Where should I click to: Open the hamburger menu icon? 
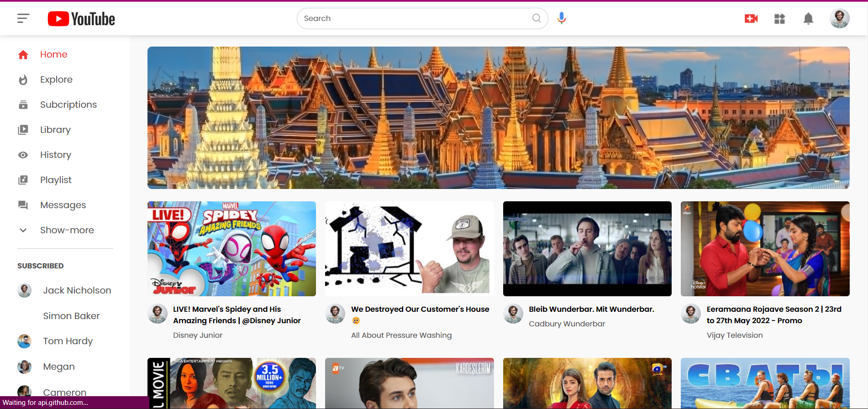(x=23, y=18)
